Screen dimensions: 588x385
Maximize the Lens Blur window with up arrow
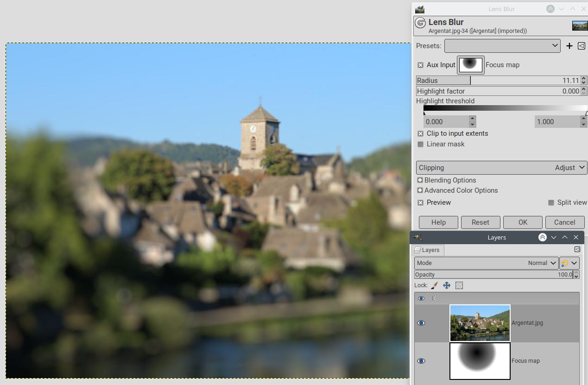click(x=573, y=9)
